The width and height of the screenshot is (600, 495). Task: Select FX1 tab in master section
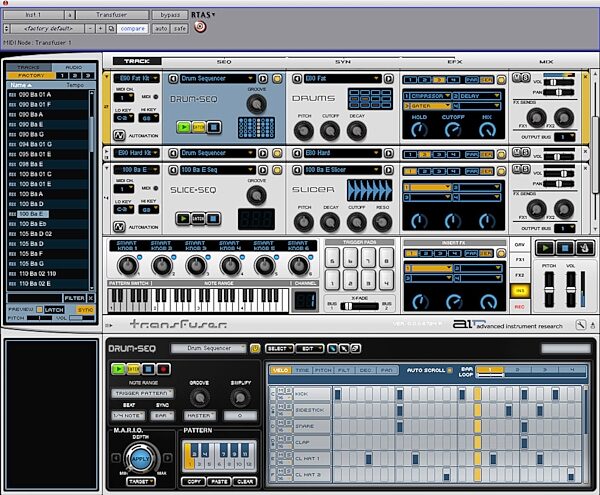pyautogui.click(x=520, y=260)
